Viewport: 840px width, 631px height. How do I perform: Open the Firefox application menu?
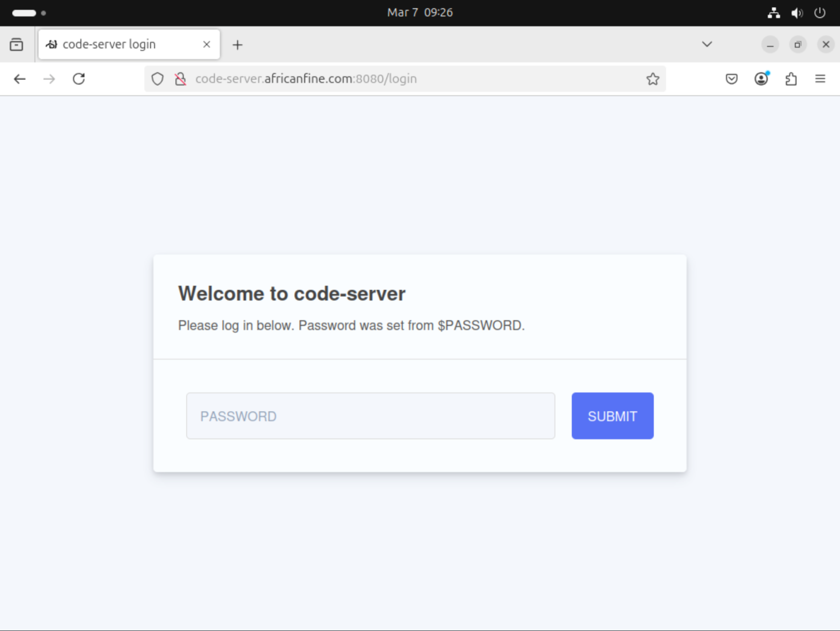tap(820, 79)
